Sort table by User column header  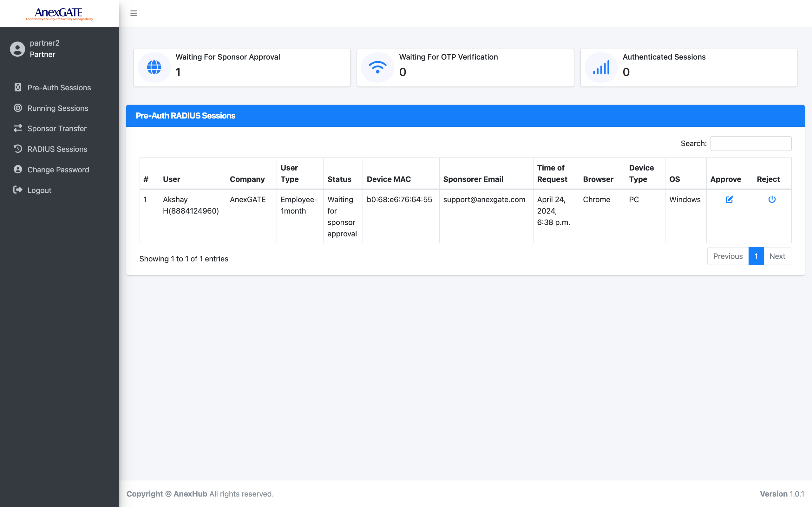(172, 179)
